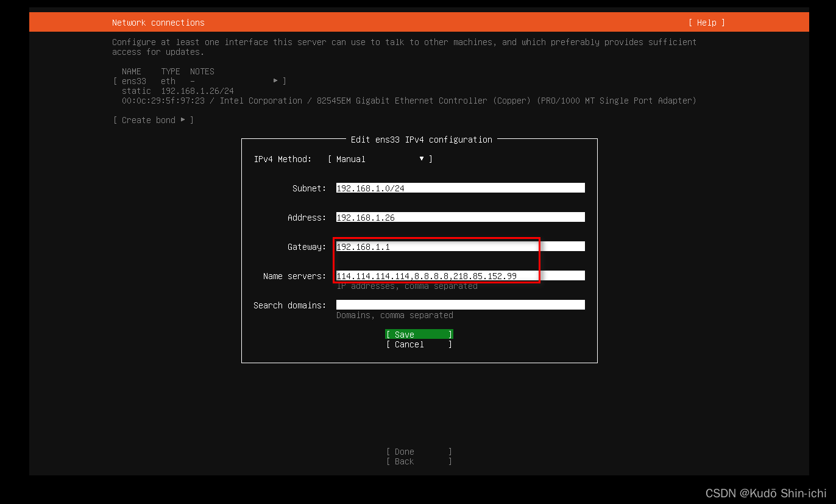Click the Address input field
836x504 pixels.
[x=460, y=218]
